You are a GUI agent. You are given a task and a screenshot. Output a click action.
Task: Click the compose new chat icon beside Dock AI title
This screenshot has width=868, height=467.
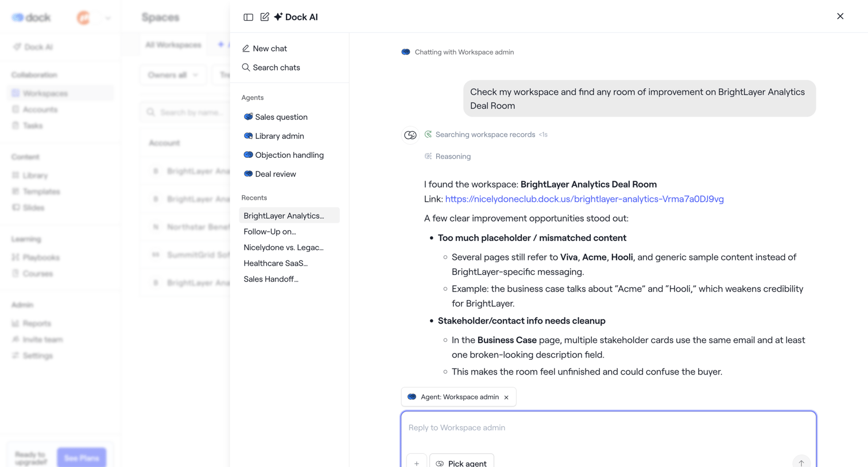click(x=265, y=17)
